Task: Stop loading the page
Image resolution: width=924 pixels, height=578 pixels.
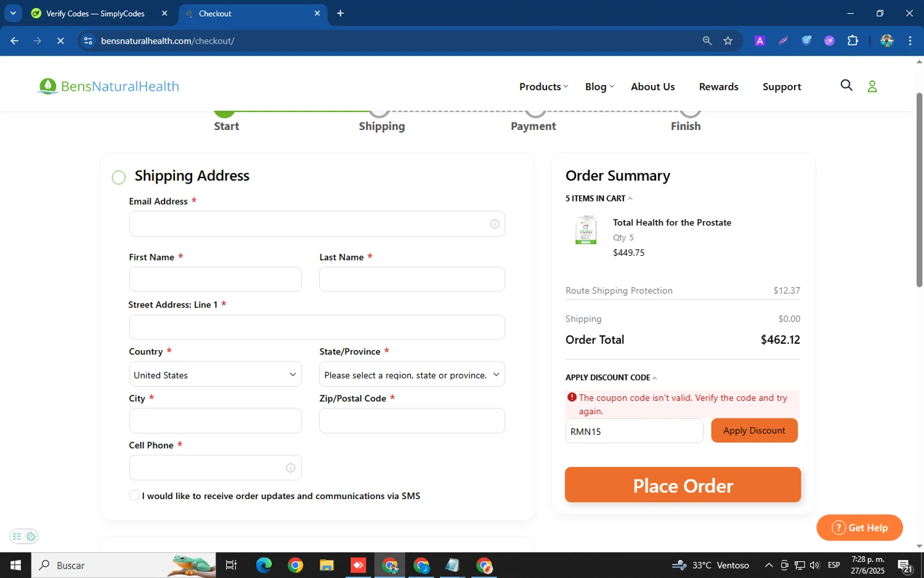Action: point(60,41)
